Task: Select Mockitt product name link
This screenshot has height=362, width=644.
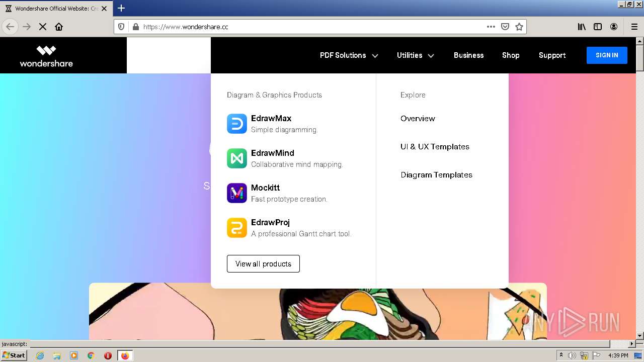Action: tap(265, 188)
